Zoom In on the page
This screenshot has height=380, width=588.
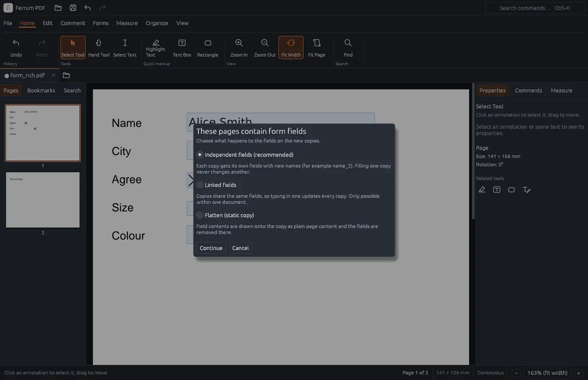pos(239,47)
